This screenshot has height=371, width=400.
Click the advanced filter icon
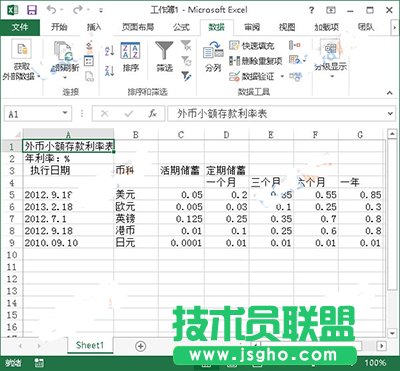(186, 76)
